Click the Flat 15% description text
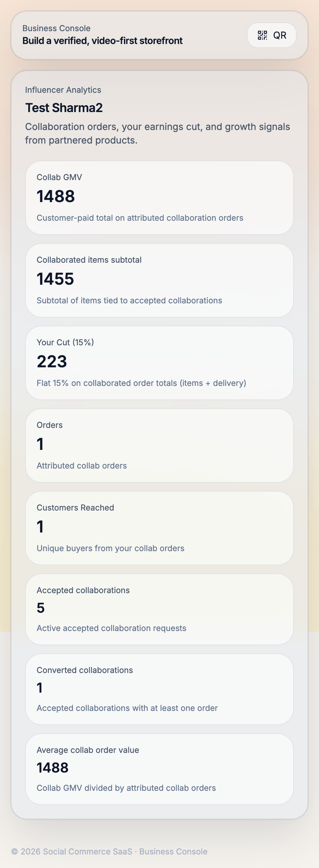Viewport: 319px width, 868px height. pyautogui.click(x=141, y=383)
